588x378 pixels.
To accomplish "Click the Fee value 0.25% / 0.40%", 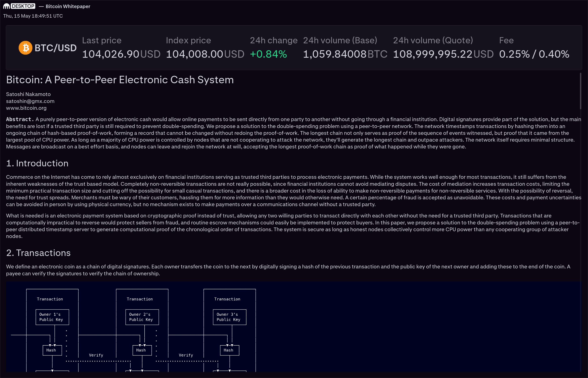I will (534, 54).
